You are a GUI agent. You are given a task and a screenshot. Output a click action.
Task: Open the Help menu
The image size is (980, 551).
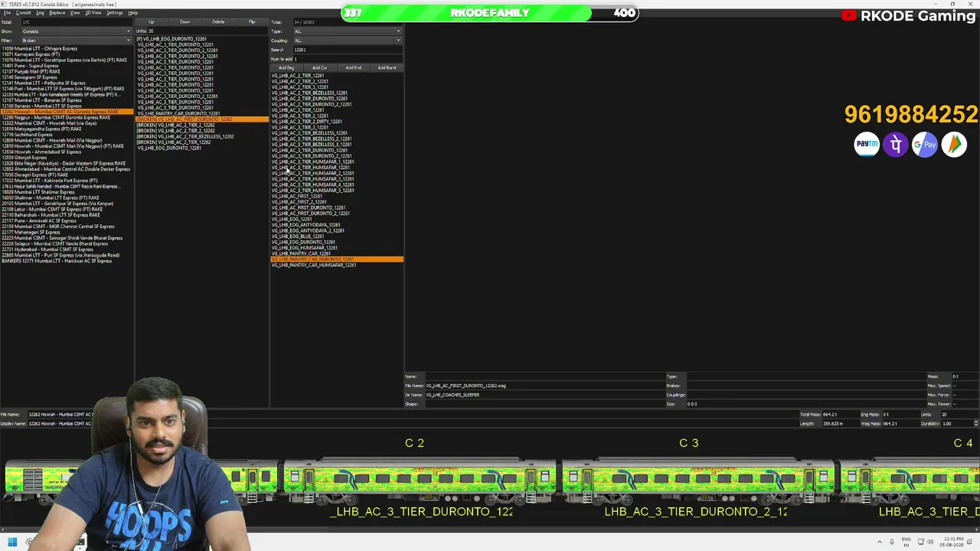(x=133, y=13)
